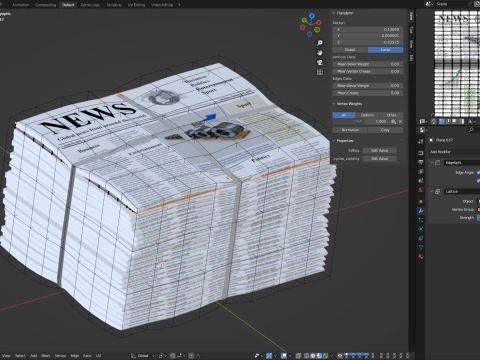Click the cycles_visibility Edit Value button
Viewport: 480px width, 360px height.
[x=380, y=159]
